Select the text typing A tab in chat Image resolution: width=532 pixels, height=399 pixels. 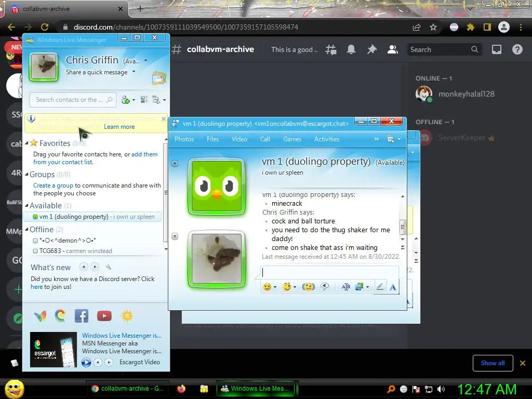point(393,287)
